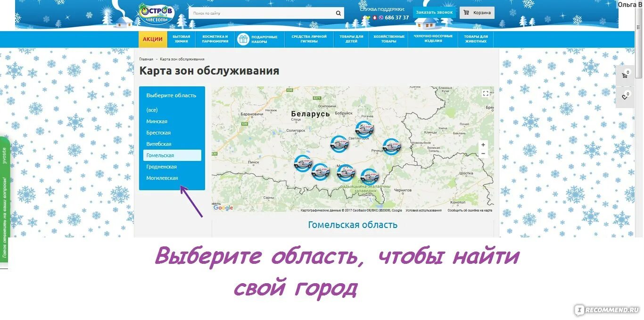Screen dimensions: 644x320
Task: Click Гомельская область heading
Action: click(x=353, y=225)
